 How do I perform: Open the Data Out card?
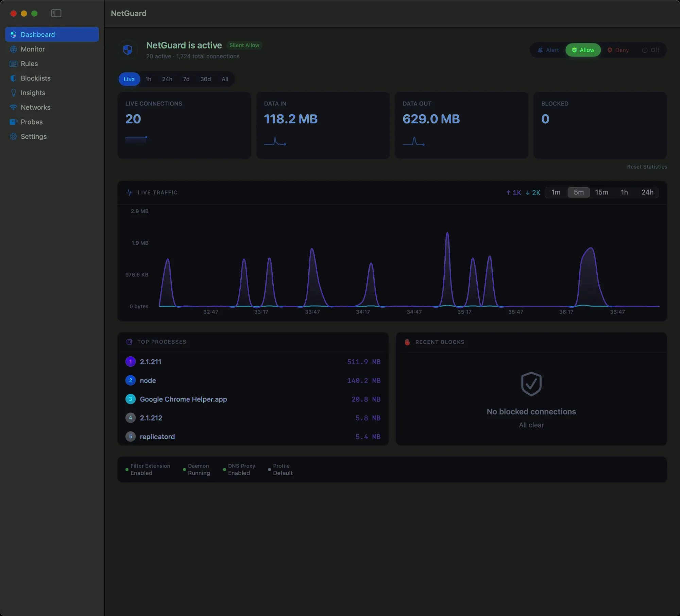point(461,125)
